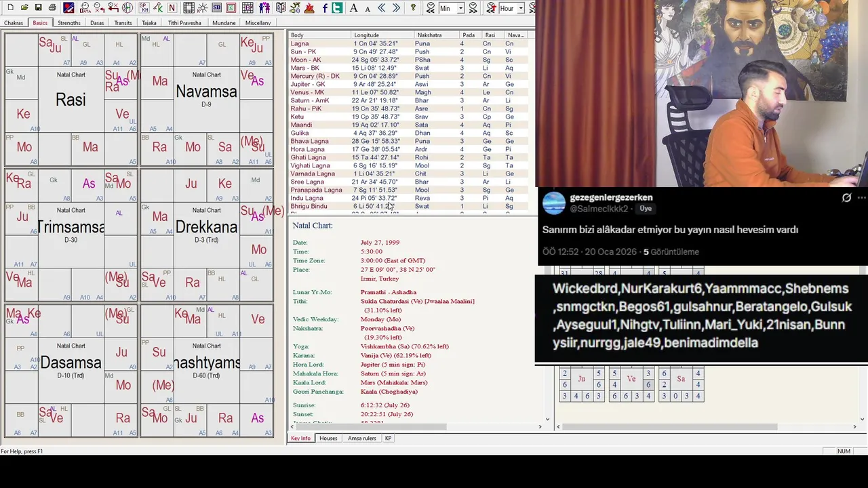The image size is (868, 488).
Task: Open the Houses bottom tab
Action: coord(328,439)
